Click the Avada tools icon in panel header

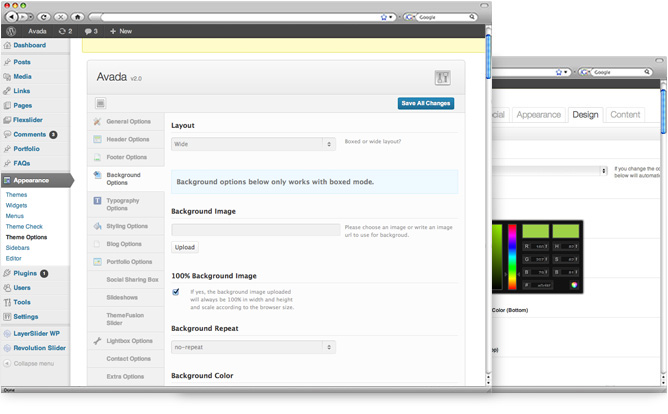tap(442, 78)
